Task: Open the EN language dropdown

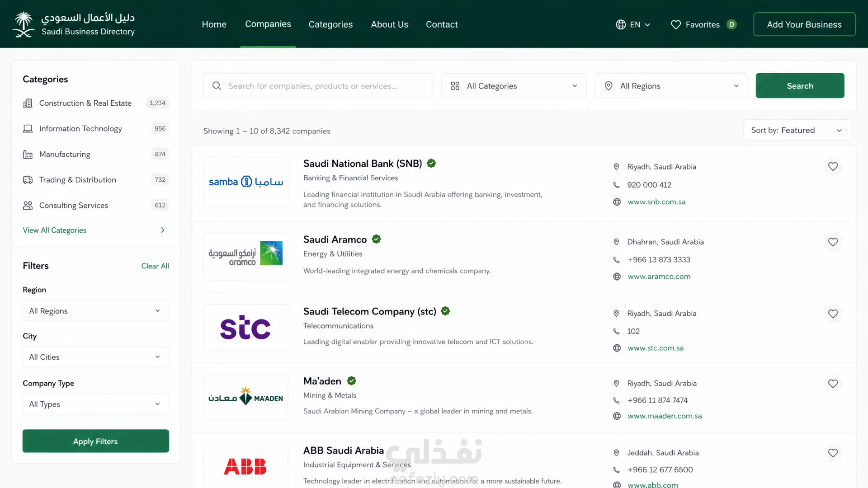Action: coord(633,24)
